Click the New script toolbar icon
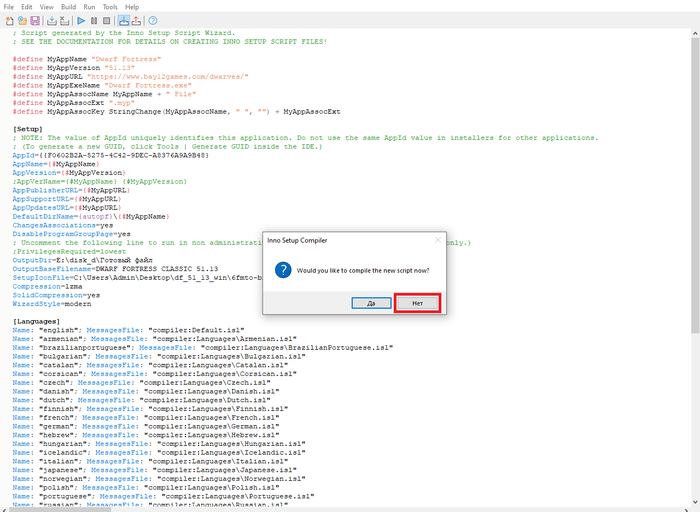700x512 pixels. 8,20
